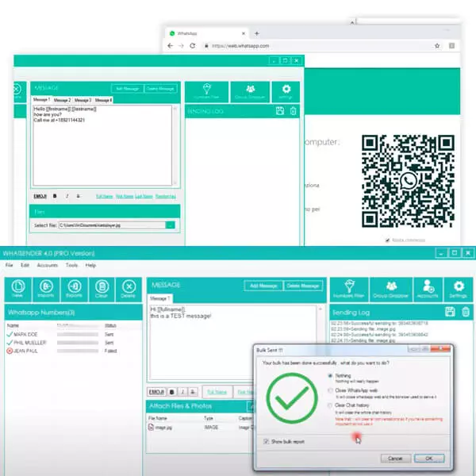Viewport: 476px width, 476px height.
Task: Click Cancel in the Bulk Sent dialog
Action: (x=395, y=458)
